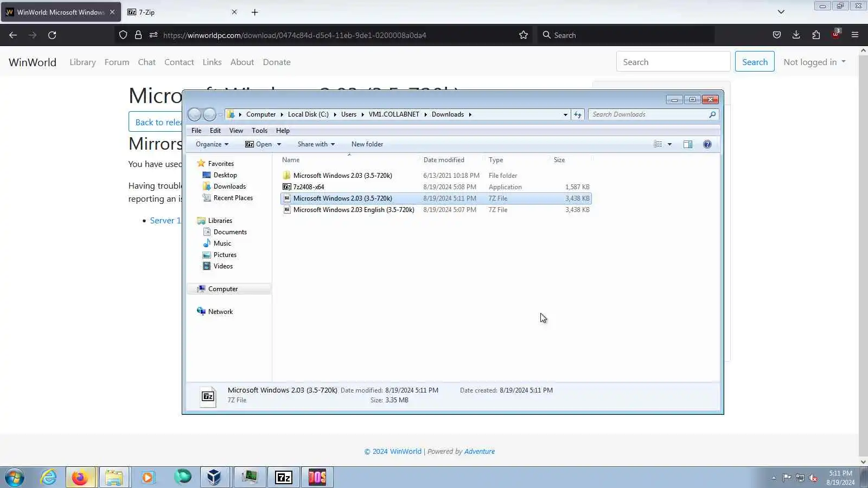Click the Firefox toolbar Search box
Image resolution: width=868 pixels, height=488 pixels.
point(626,35)
